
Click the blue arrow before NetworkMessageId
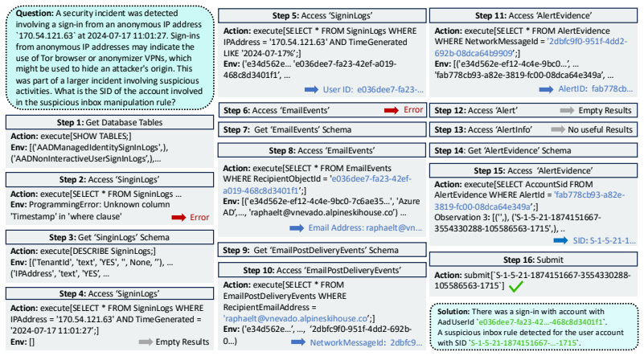point(298,342)
